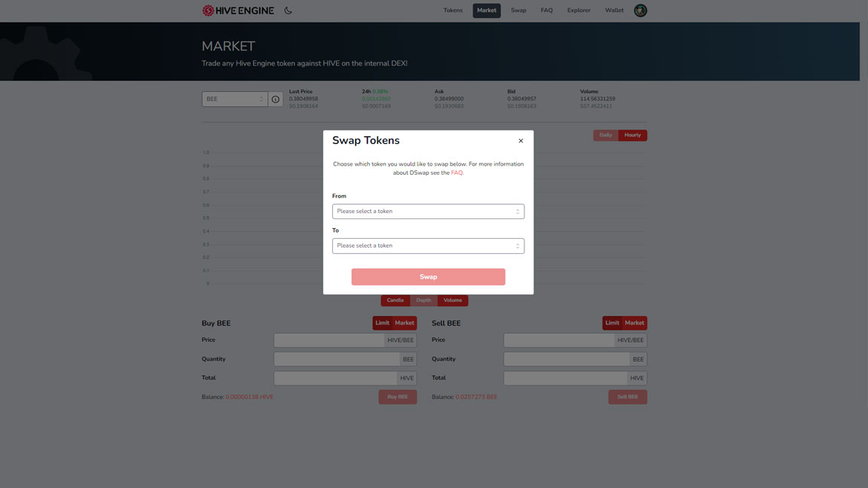
Task: Choose Limit order in Buy BEE
Action: pyautogui.click(x=382, y=323)
